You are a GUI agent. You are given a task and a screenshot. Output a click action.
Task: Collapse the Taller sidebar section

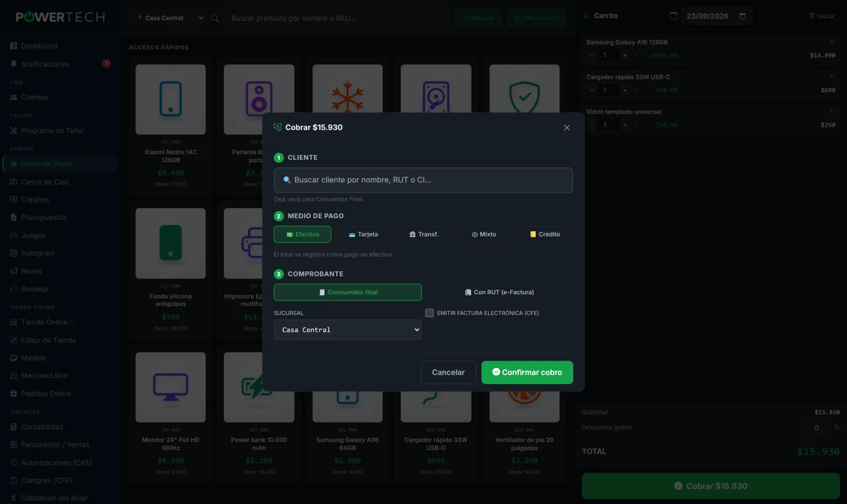108,115
